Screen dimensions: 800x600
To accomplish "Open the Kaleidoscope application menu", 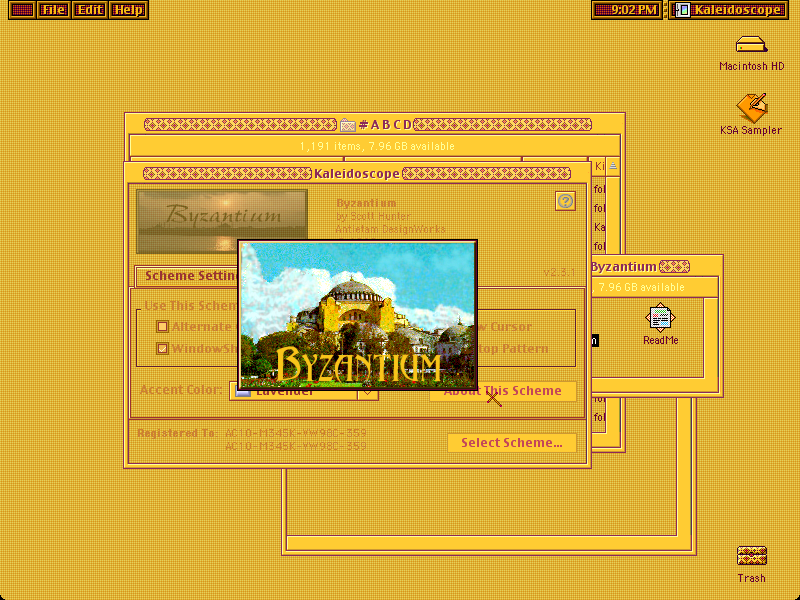I will (729, 10).
